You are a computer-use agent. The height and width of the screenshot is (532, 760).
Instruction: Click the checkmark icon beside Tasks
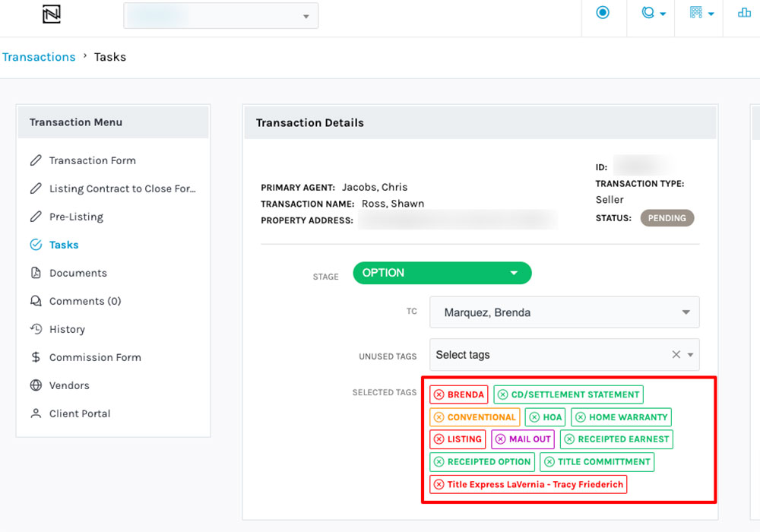(36, 245)
